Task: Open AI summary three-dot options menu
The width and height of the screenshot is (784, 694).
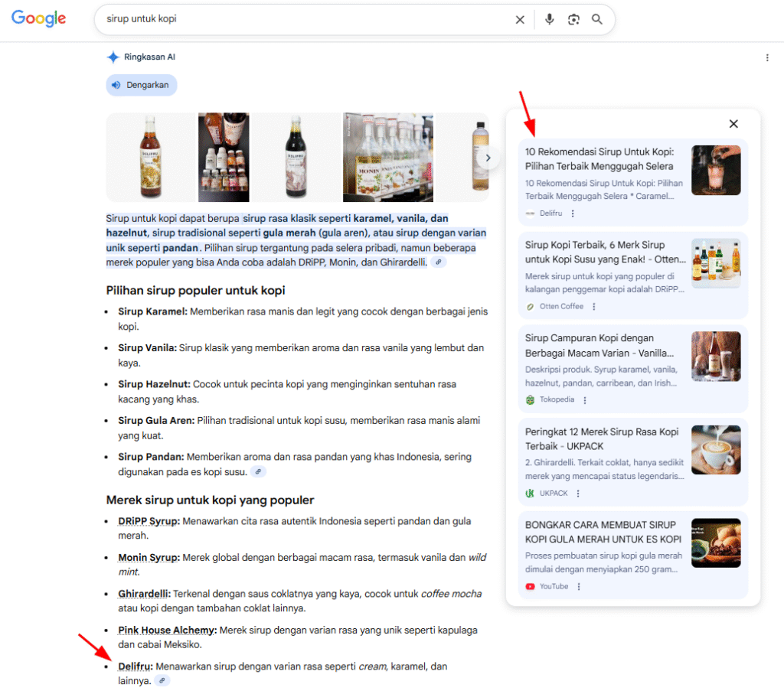Action: pos(767,57)
